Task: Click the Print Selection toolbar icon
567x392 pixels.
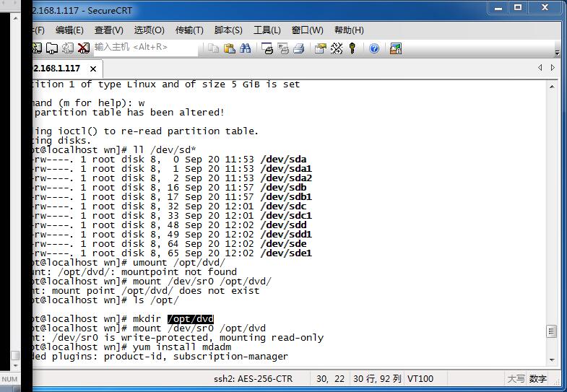Action: coord(282,48)
